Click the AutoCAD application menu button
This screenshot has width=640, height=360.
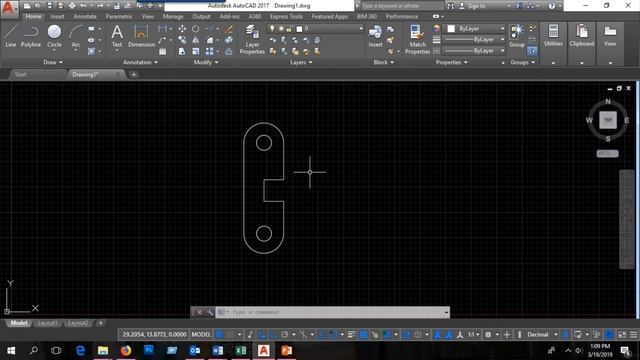click(9, 7)
